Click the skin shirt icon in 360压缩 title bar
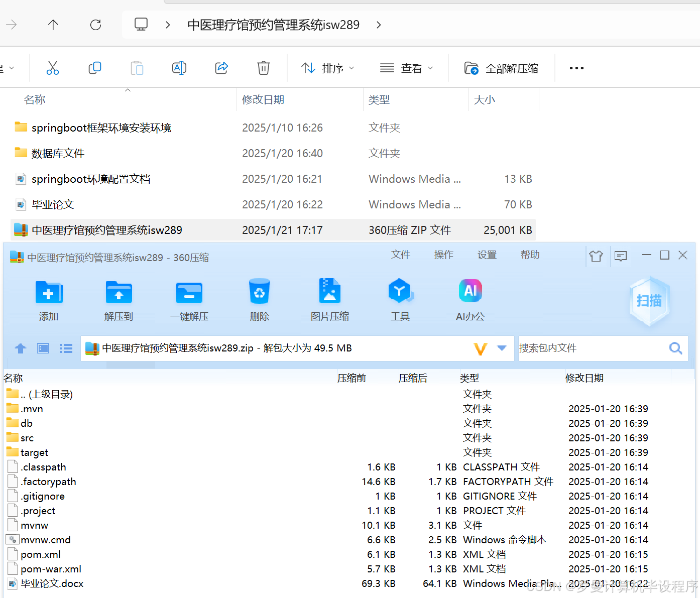The image size is (700, 598). pyautogui.click(x=596, y=256)
